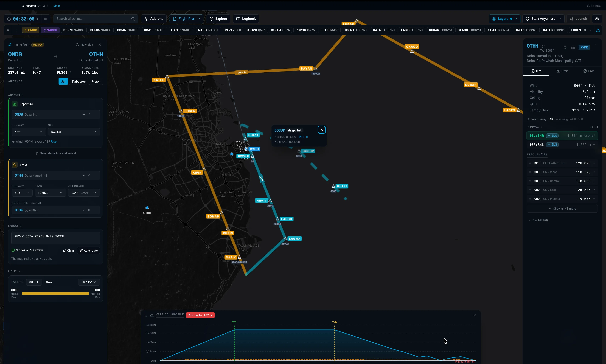Click the Auto route button

point(88,251)
